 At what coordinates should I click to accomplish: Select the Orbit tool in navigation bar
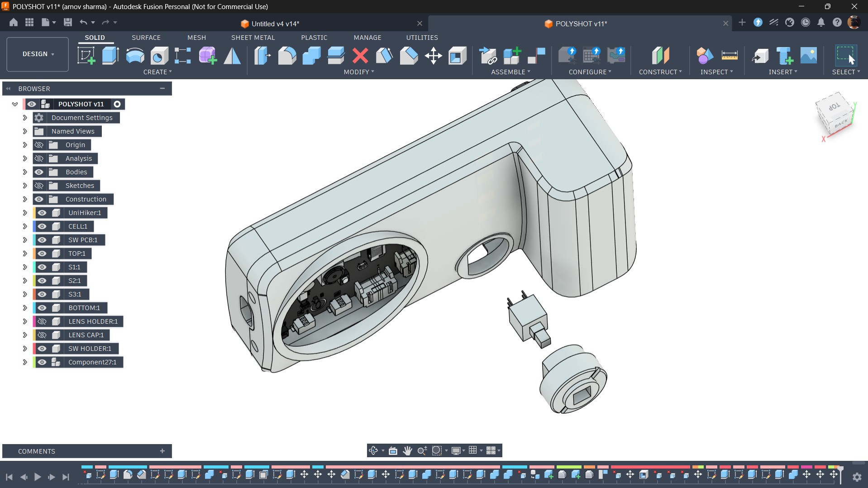[373, 450]
